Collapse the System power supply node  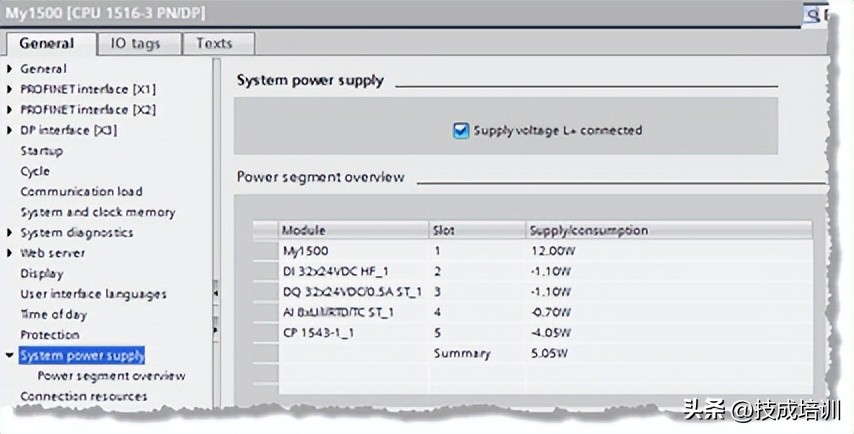[x=10, y=355]
